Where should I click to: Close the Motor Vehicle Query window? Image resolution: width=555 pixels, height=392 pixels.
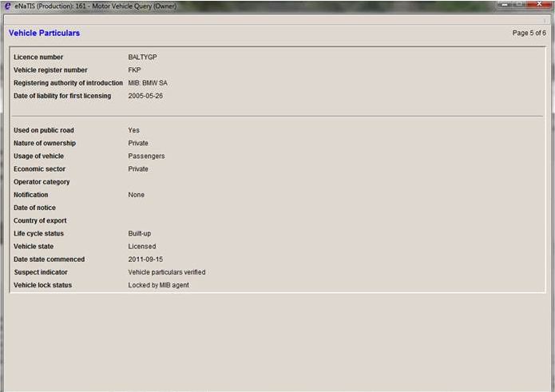click(539, 4)
